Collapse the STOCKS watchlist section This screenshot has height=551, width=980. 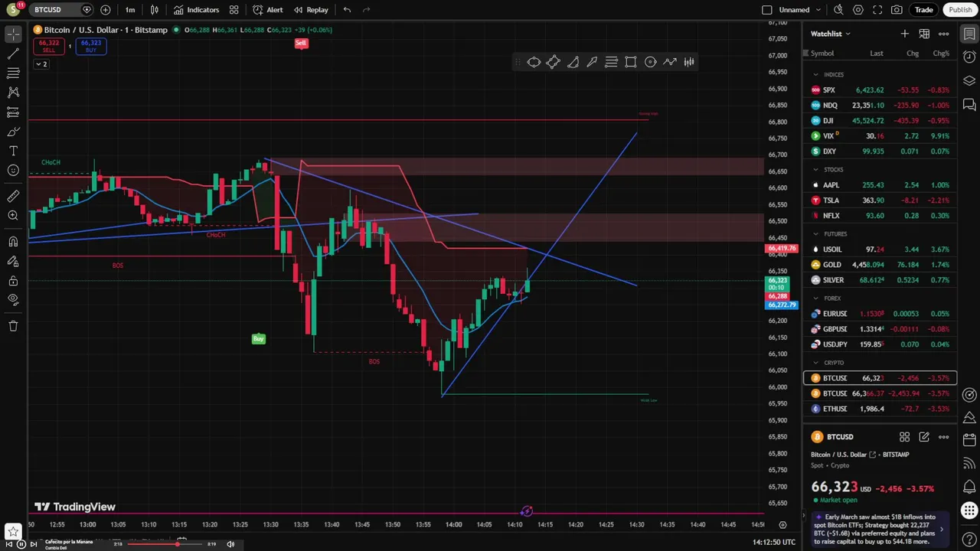[x=815, y=169]
